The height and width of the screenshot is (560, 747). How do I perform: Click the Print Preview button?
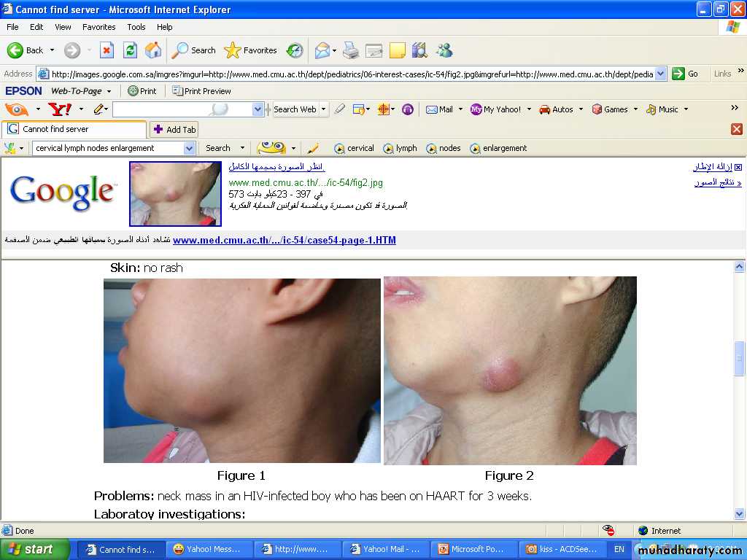point(202,91)
